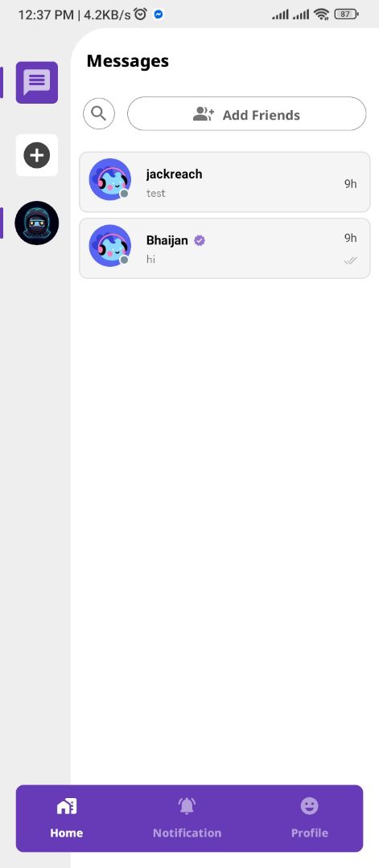Tap the double-check read receipt icon

pyautogui.click(x=350, y=260)
